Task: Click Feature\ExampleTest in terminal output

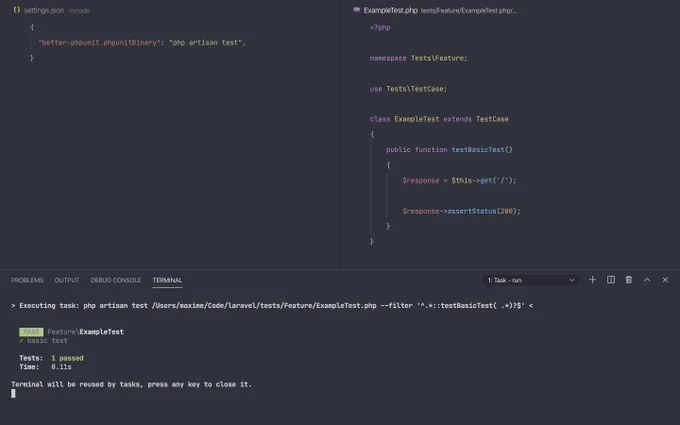Action: 85,332
